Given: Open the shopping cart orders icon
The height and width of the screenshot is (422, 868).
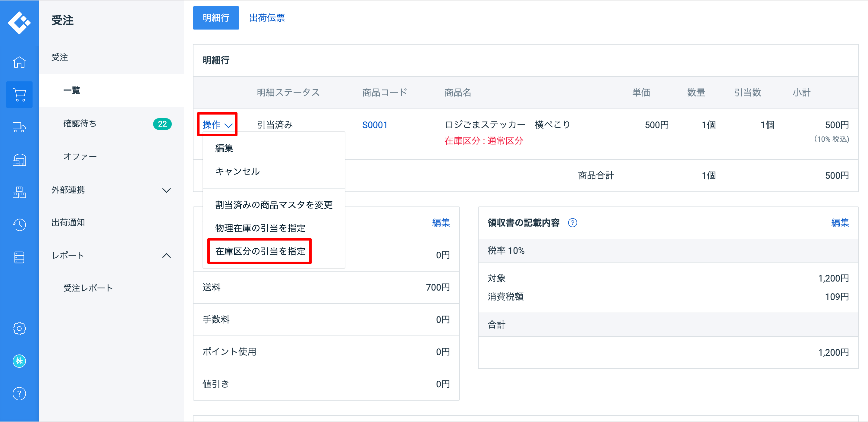Looking at the screenshot, I should coord(19,94).
